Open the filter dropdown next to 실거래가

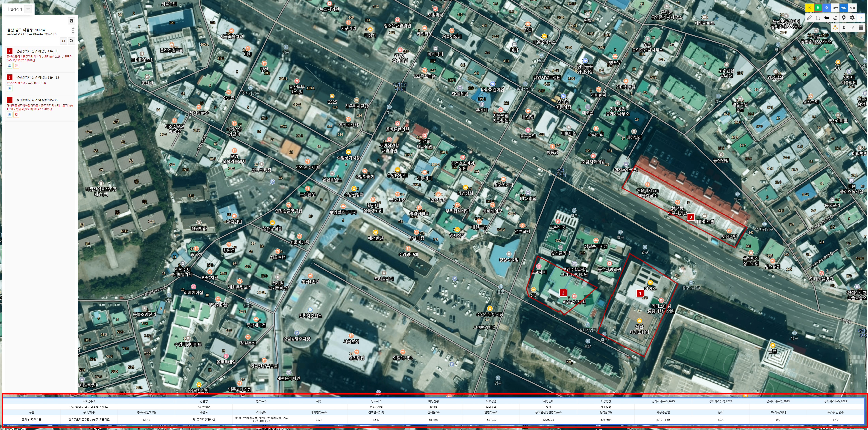click(28, 9)
